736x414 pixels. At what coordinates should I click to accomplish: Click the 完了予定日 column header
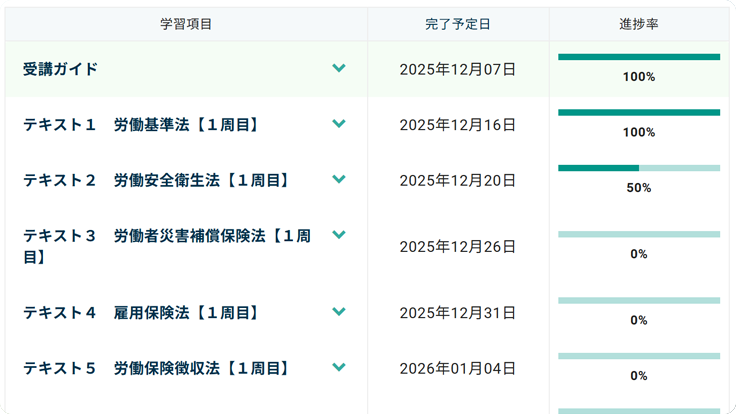(457, 23)
